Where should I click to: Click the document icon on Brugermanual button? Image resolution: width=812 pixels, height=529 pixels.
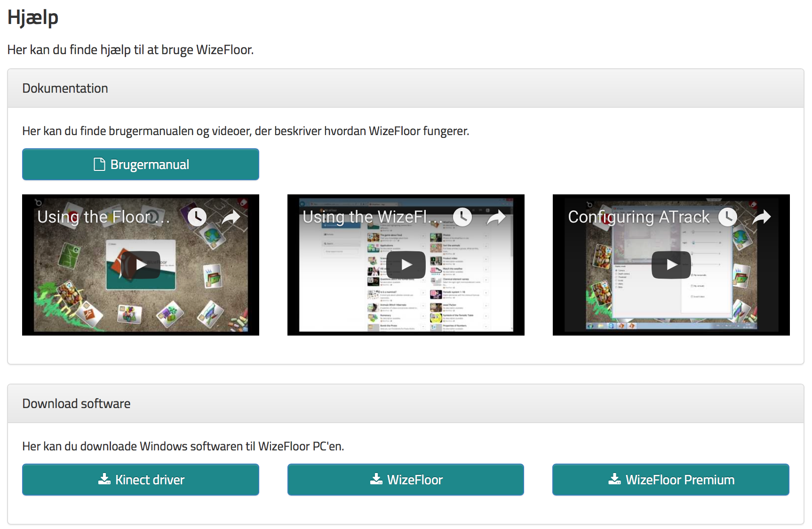(99, 164)
